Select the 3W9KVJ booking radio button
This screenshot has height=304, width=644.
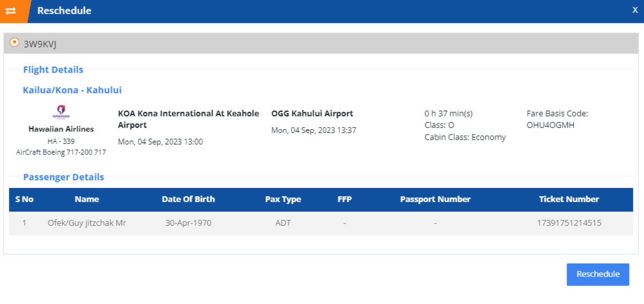pyautogui.click(x=14, y=41)
